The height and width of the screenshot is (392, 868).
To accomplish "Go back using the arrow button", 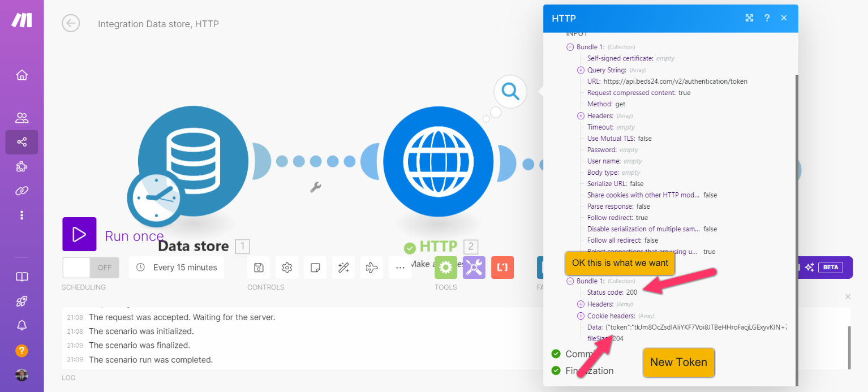I will pyautogui.click(x=71, y=23).
